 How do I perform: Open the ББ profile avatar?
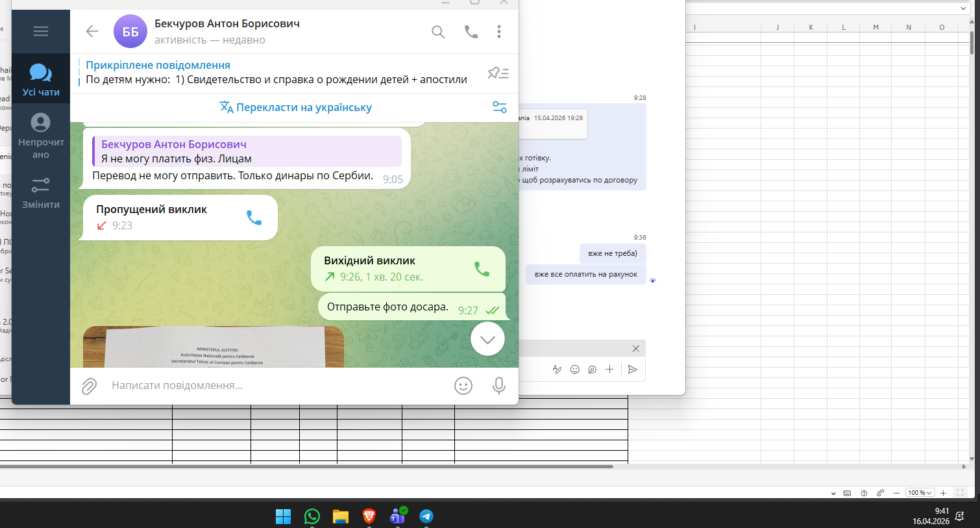point(130,32)
